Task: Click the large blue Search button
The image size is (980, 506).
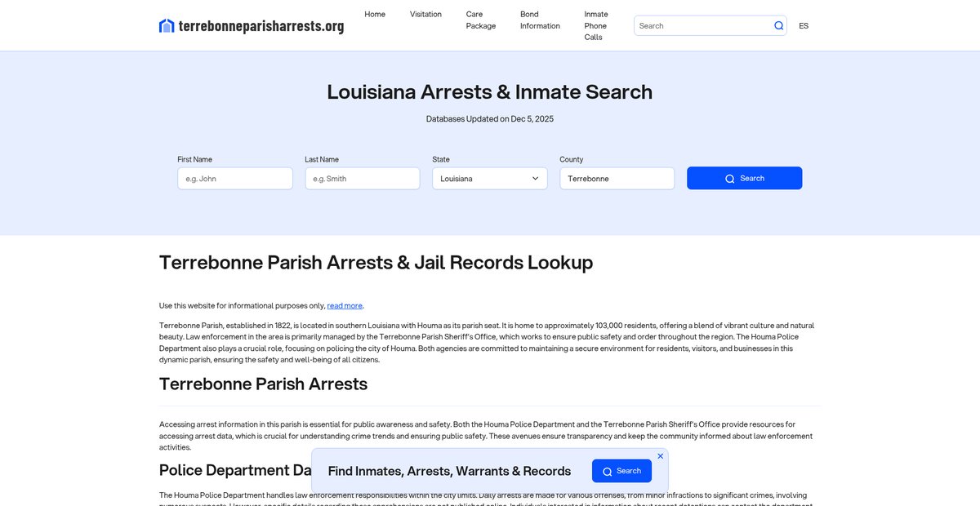Action: point(745,179)
